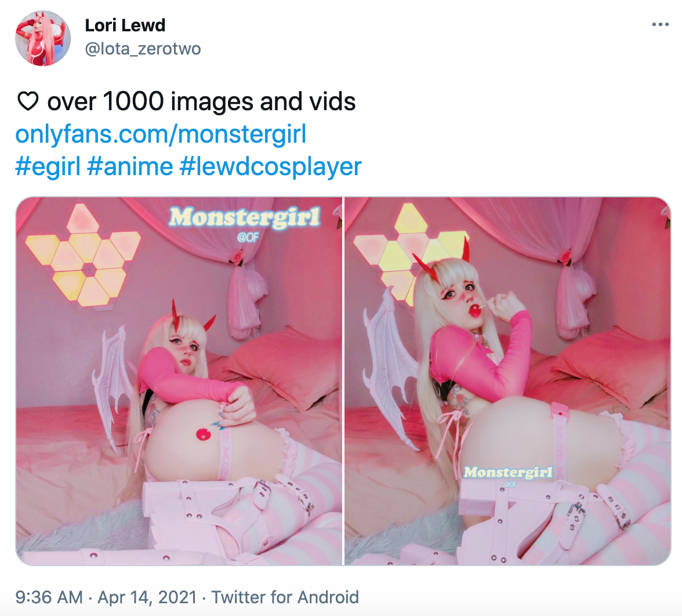
Task: Enlarge the left attached photo
Action: coord(179,381)
